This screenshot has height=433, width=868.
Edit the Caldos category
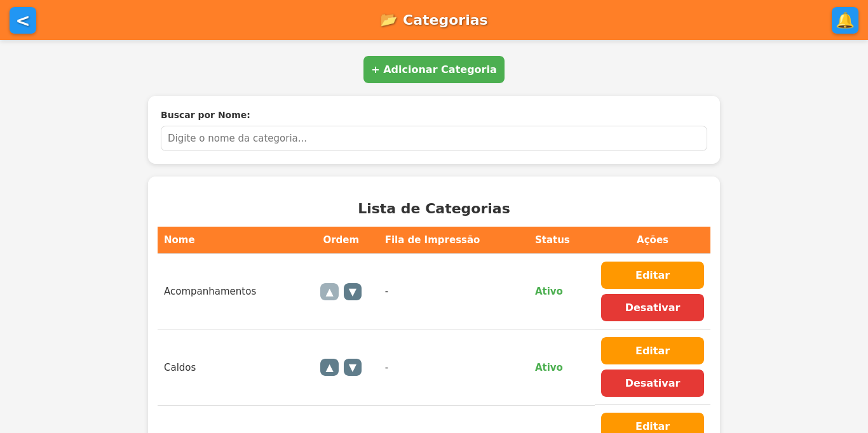point(652,350)
